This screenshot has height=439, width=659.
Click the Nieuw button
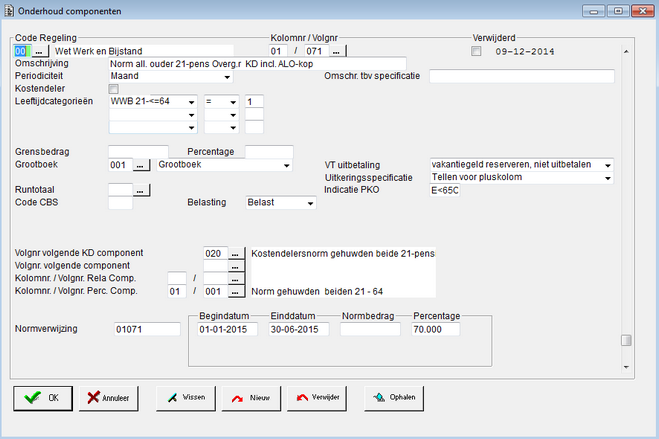251,398
